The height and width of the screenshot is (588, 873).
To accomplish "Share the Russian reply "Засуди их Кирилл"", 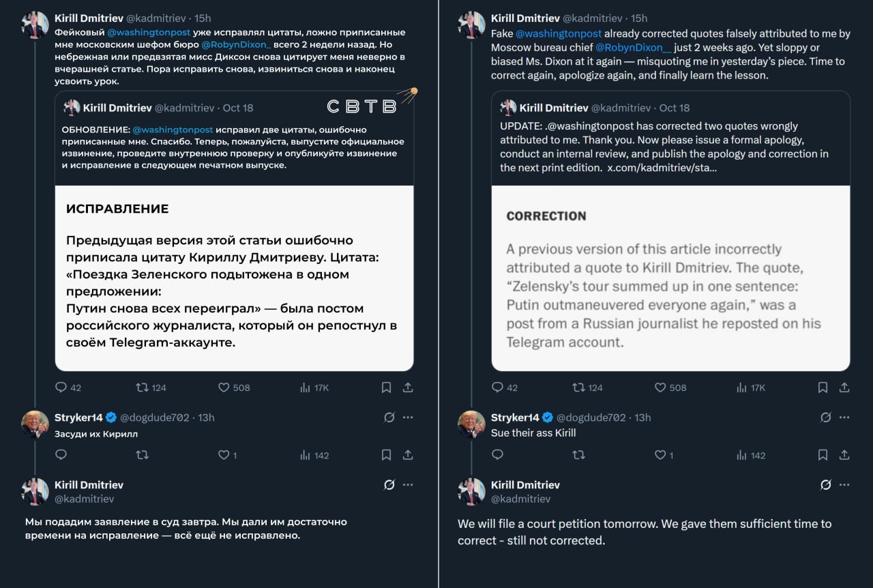I will click(x=408, y=455).
